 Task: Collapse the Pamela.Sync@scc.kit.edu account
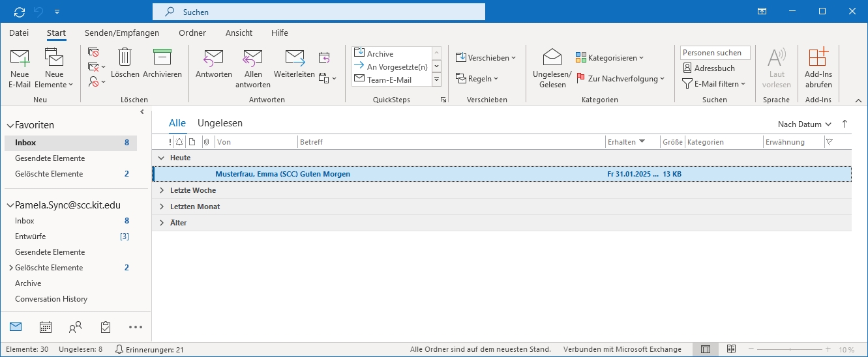[10, 205]
